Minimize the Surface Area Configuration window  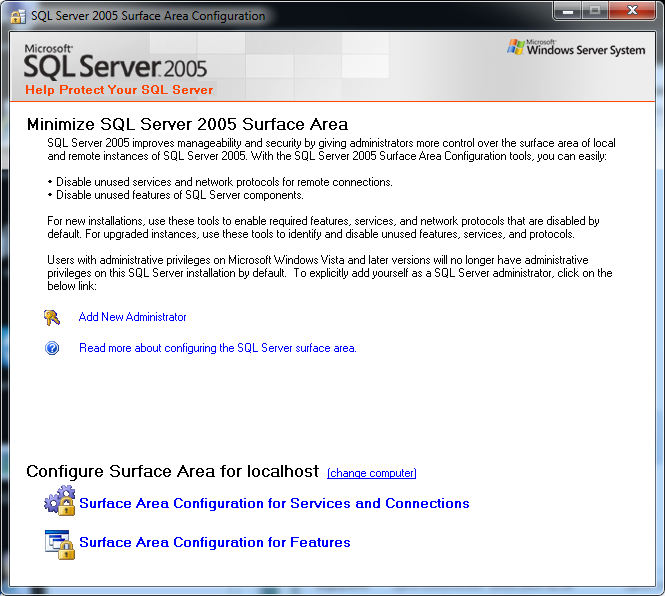568,11
